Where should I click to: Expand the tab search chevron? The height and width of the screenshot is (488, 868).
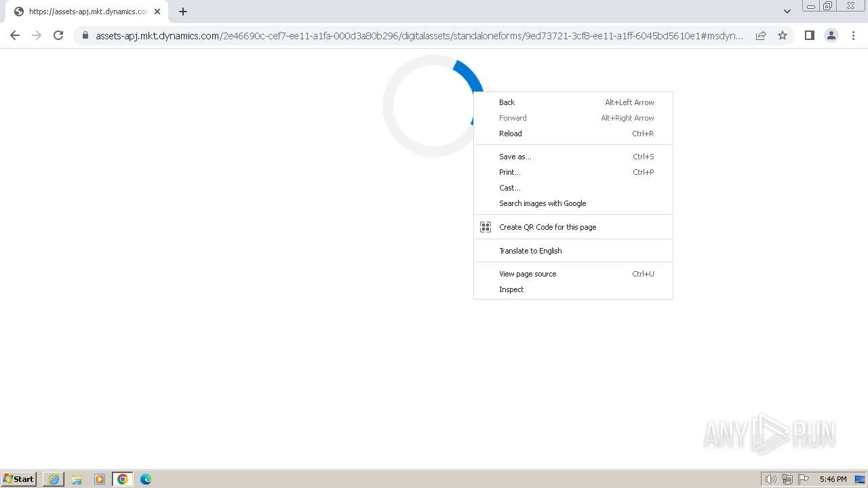(x=787, y=12)
